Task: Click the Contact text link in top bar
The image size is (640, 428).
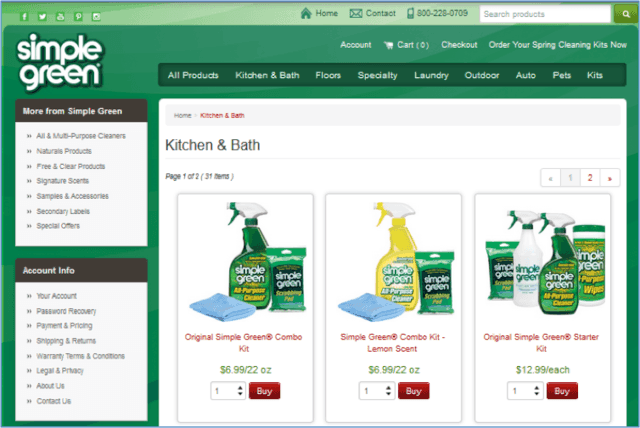Action: pos(380,13)
